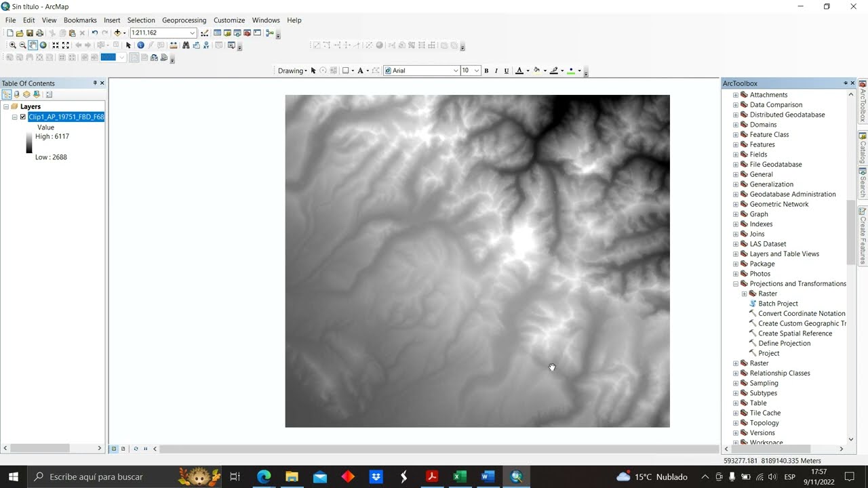Open the Table Of Contents window icon
868x488 pixels.
point(217,33)
